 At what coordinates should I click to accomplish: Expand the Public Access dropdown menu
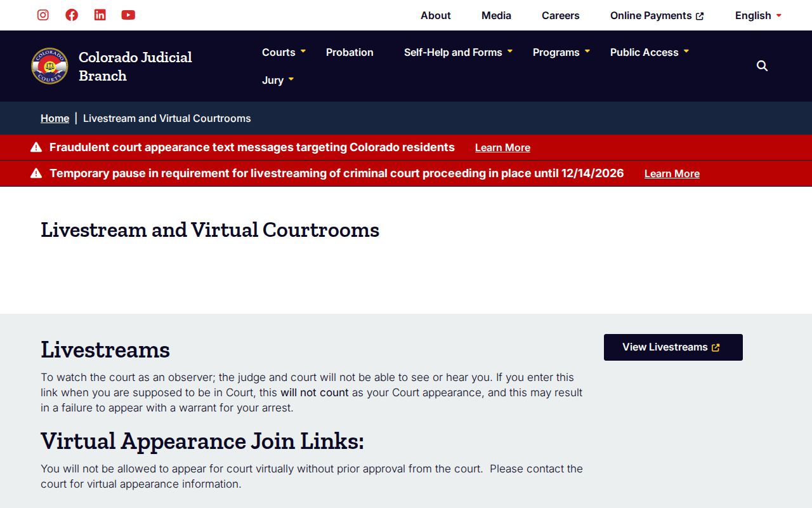pyautogui.click(x=650, y=52)
